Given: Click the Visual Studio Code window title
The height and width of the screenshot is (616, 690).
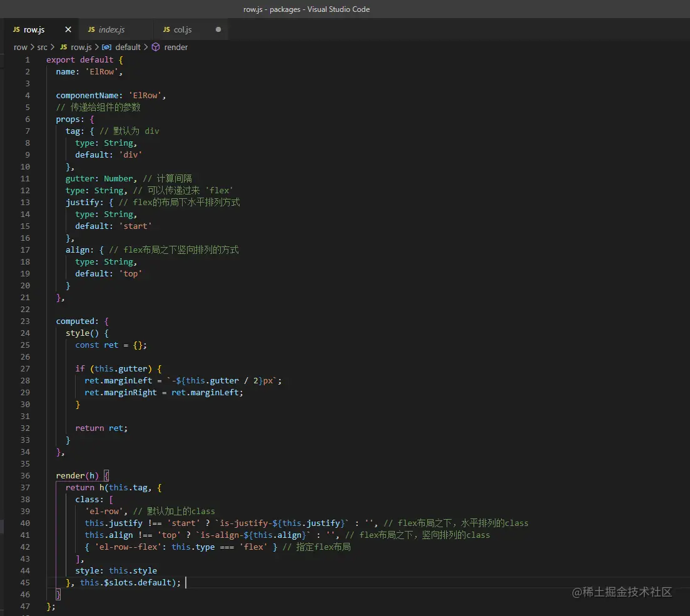Looking at the screenshot, I should (307, 9).
